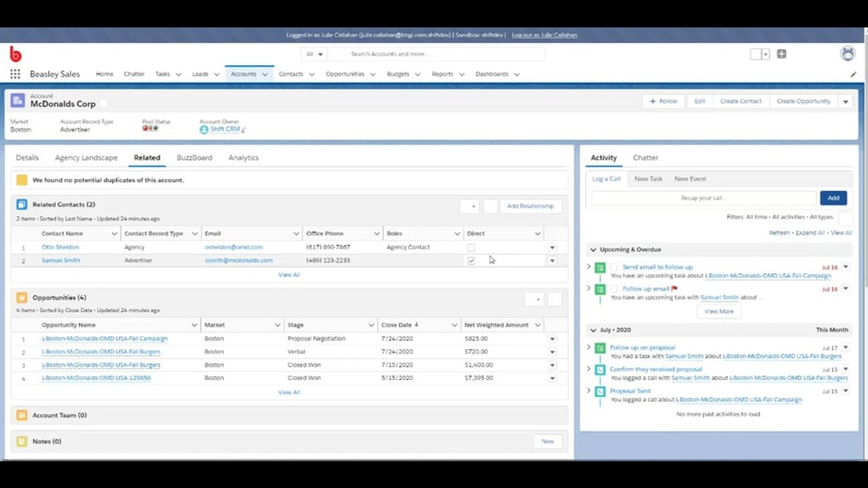
Task: Toggle Direct checkbox for Samuel Smith
Action: coord(471,260)
